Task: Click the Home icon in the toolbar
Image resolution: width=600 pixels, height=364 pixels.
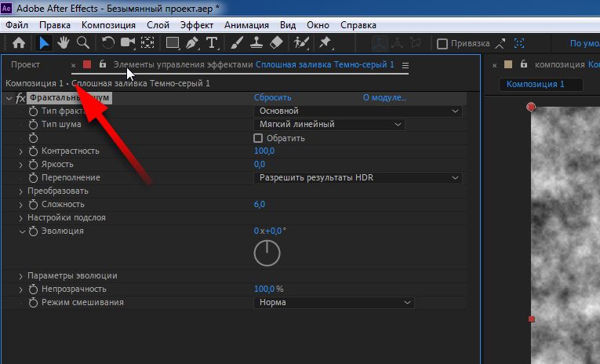Action: (19, 43)
